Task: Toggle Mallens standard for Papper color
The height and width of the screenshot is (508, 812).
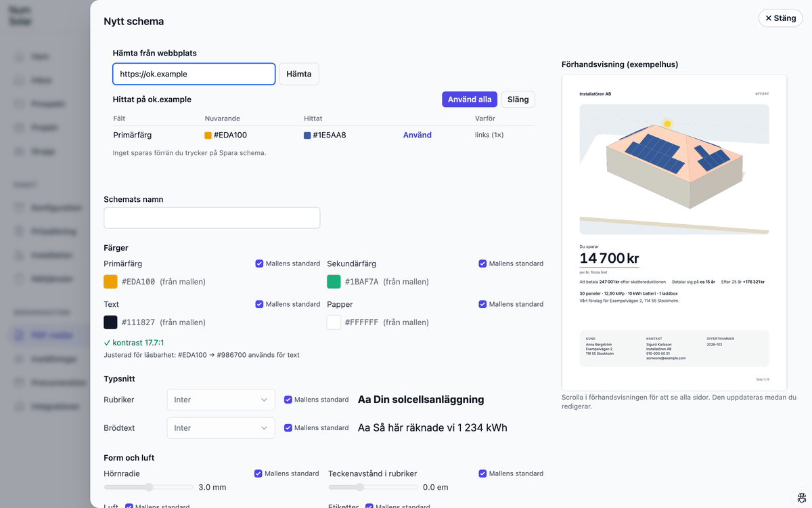Action: point(482,304)
